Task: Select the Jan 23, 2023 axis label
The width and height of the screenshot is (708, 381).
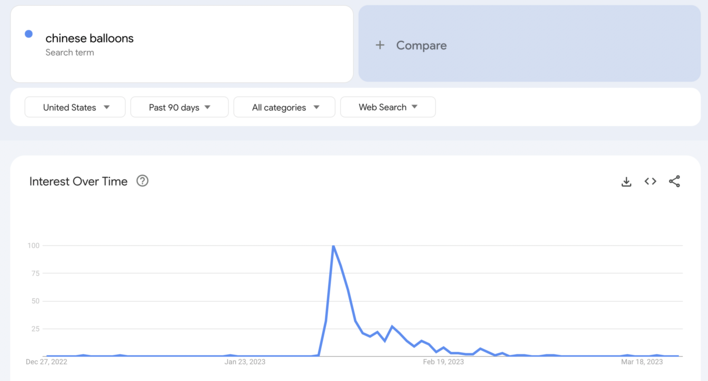Action: (x=245, y=362)
